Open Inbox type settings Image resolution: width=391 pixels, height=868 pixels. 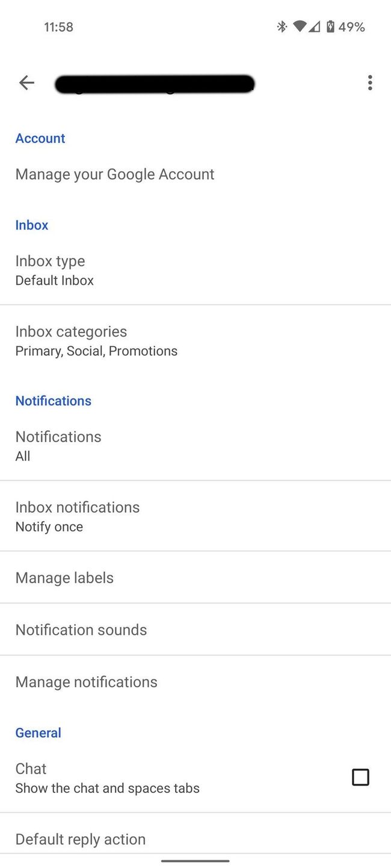coord(195,269)
